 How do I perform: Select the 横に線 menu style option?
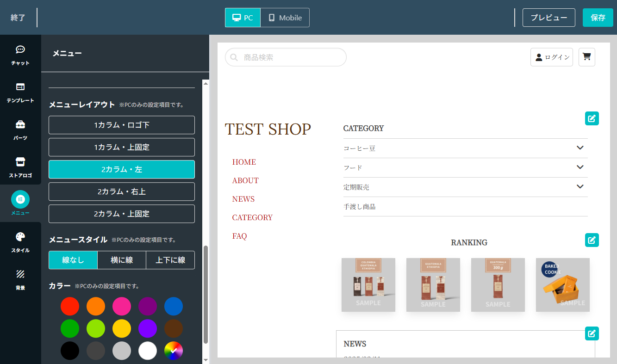click(x=122, y=260)
